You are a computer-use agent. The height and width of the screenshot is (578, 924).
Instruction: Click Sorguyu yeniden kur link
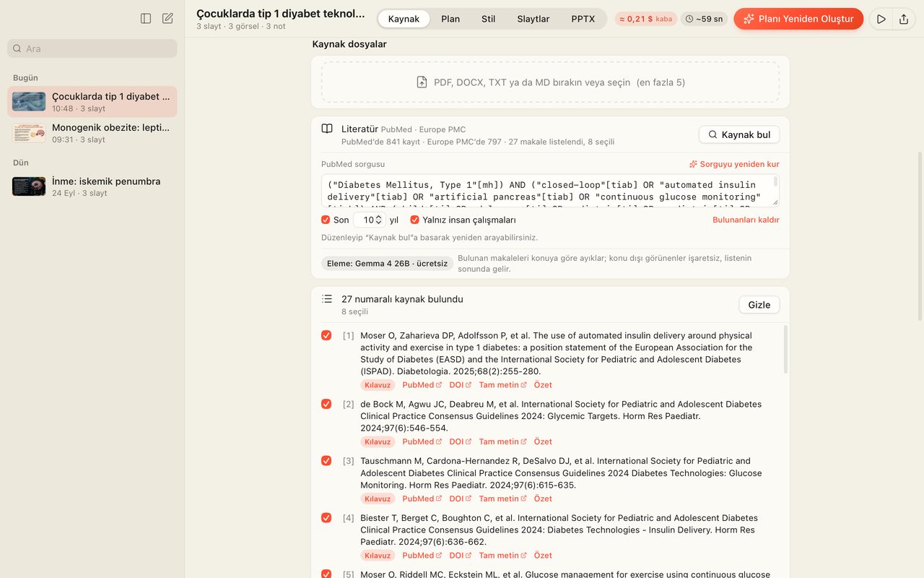tap(734, 164)
